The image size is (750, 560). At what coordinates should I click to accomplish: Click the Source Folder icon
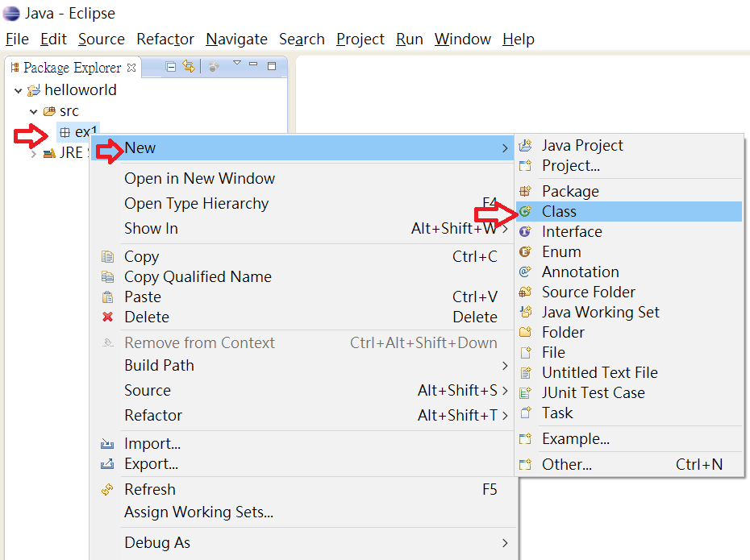[x=525, y=292]
